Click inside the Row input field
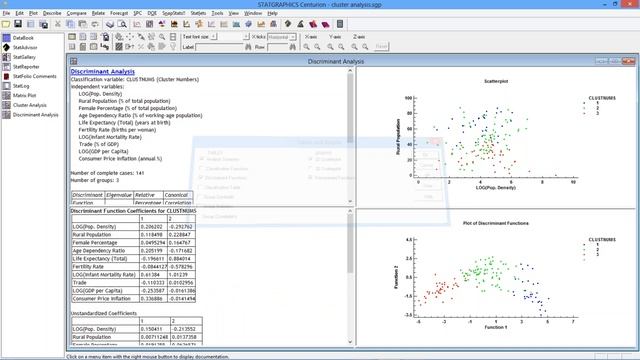Viewport: 640px width, 360px height. pos(277,47)
